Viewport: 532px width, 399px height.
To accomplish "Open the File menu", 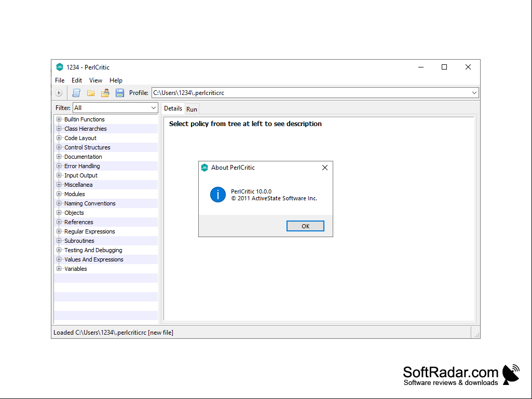I will (x=60, y=80).
